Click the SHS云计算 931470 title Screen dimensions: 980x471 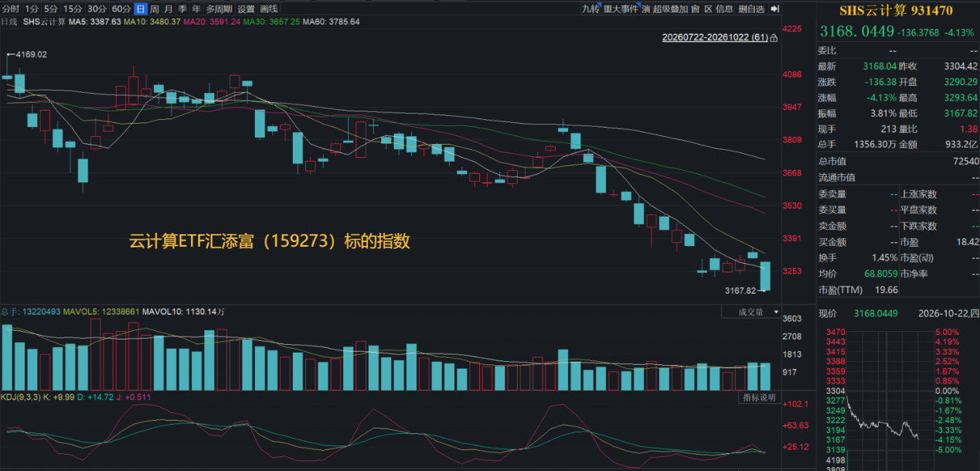(897, 11)
